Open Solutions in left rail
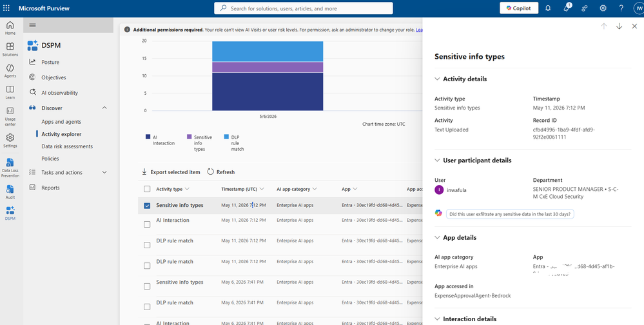Viewport: 644px width, 325px height. [10, 49]
